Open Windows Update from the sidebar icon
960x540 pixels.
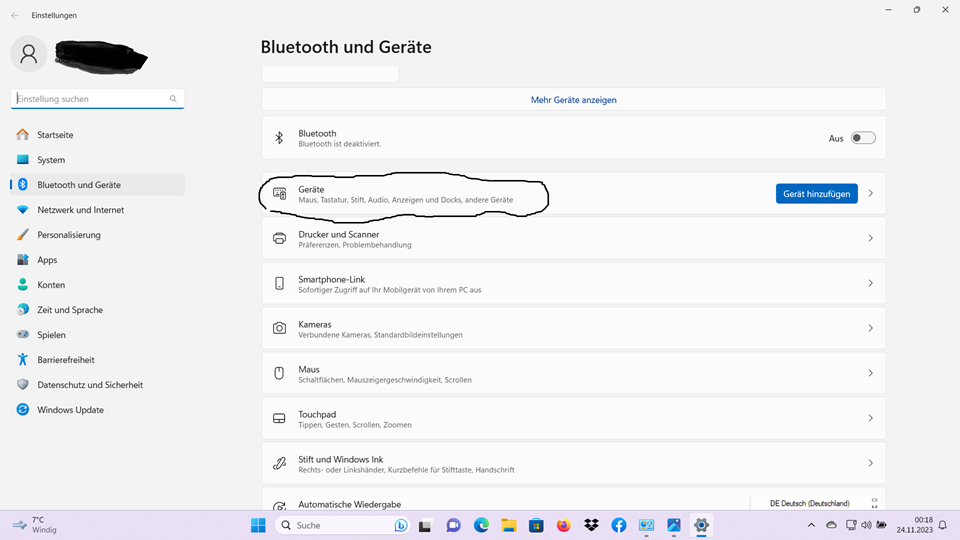pyautogui.click(x=23, y=410)
